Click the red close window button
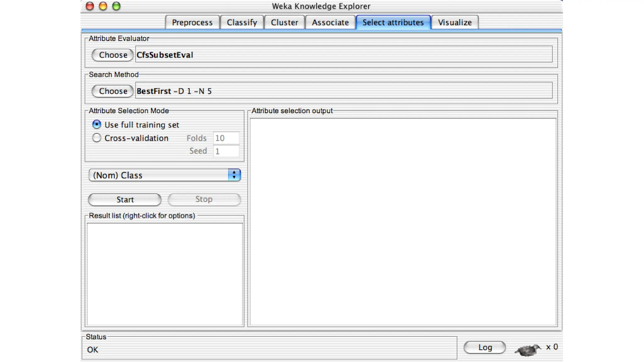Image resolution: width=644 pixels, height=362 pixels. (x=90, y=6)
